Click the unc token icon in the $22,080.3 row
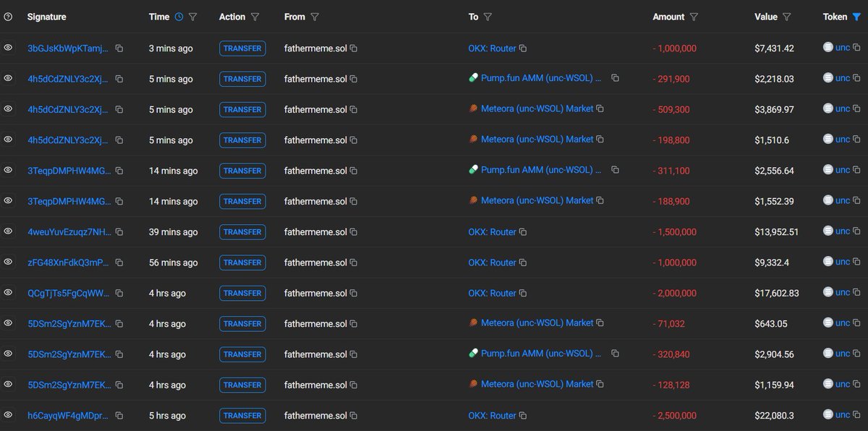This screenshot has width=868, height=431. [828, 415]
